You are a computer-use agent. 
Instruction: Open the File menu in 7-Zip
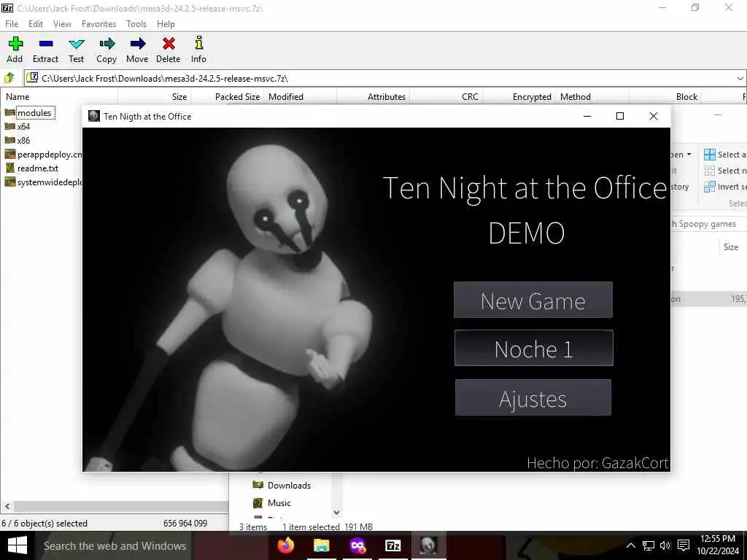coord(12,24)
